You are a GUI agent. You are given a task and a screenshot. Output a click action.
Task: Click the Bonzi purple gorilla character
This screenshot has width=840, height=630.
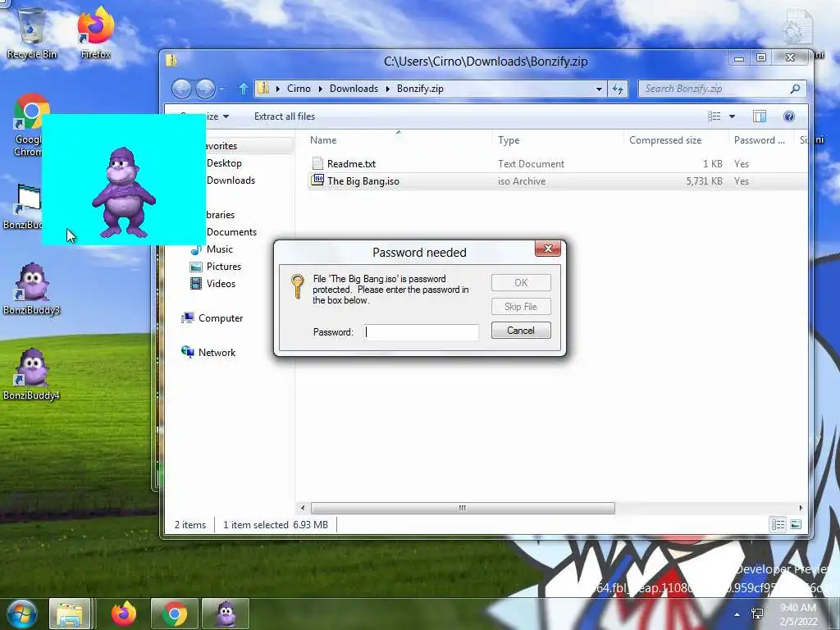coord(124,193)
